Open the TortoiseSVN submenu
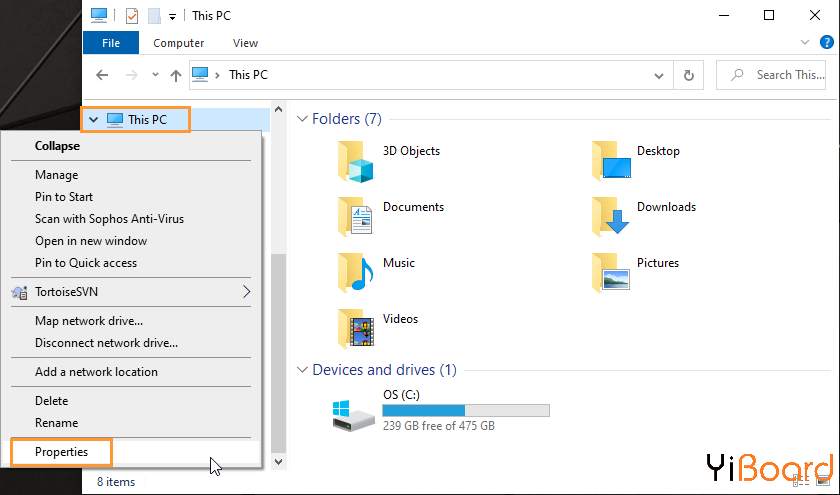The width and height of the screenshot is (840, 495). [x=131, y=291]
